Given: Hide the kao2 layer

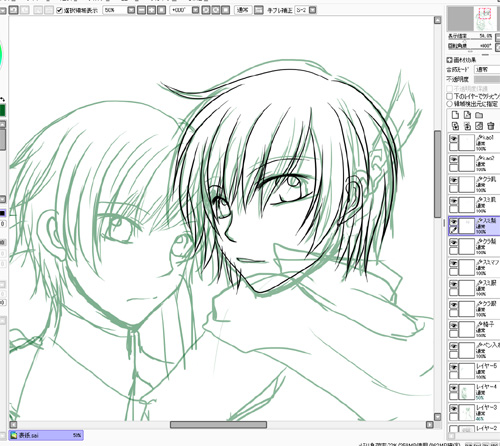Looking at the screenshot, I should (453, 159).
